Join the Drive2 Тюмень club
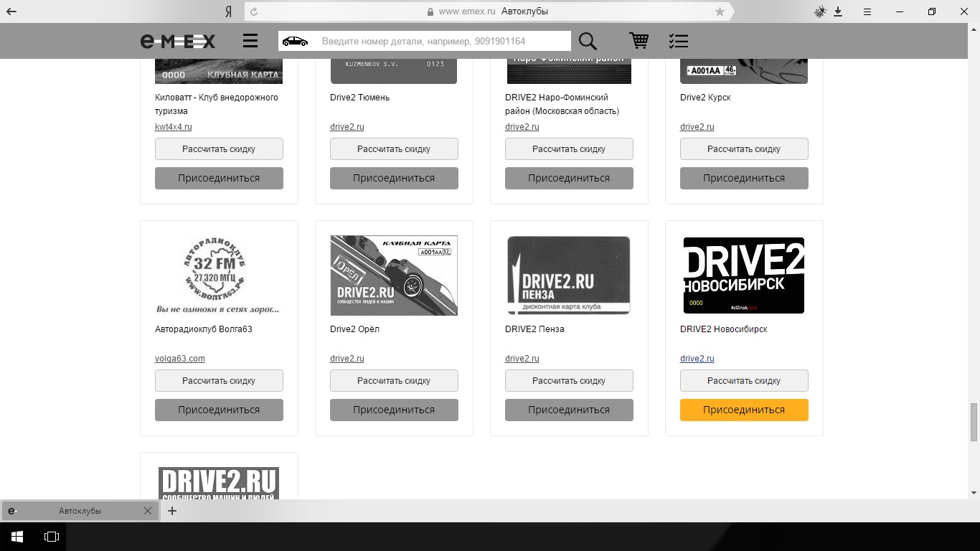Screen dimensions: 980x551 394,178
